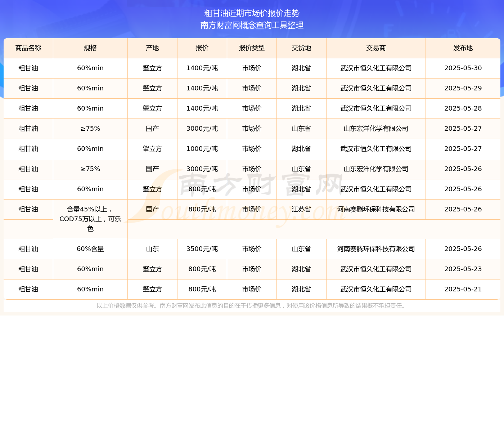Viewport: 504px width, 434px height.
Task: Select the subtitle 南方财富网概念查询工具整理
Action: pyautogui.click(x=252, y=25)
